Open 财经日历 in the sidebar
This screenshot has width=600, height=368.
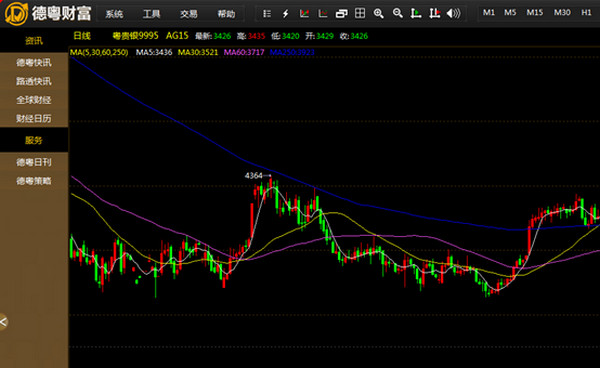34,119
